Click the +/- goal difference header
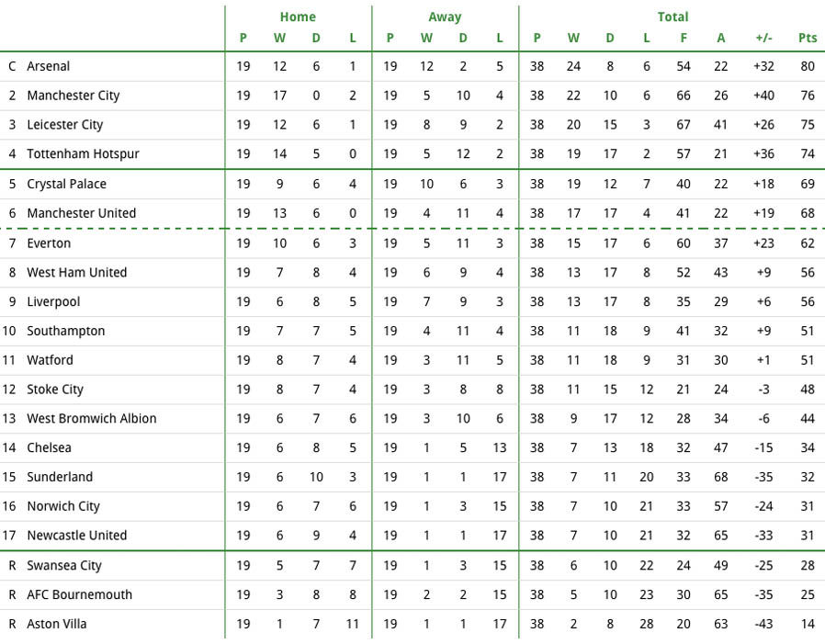825x644 pixels. 764,38
